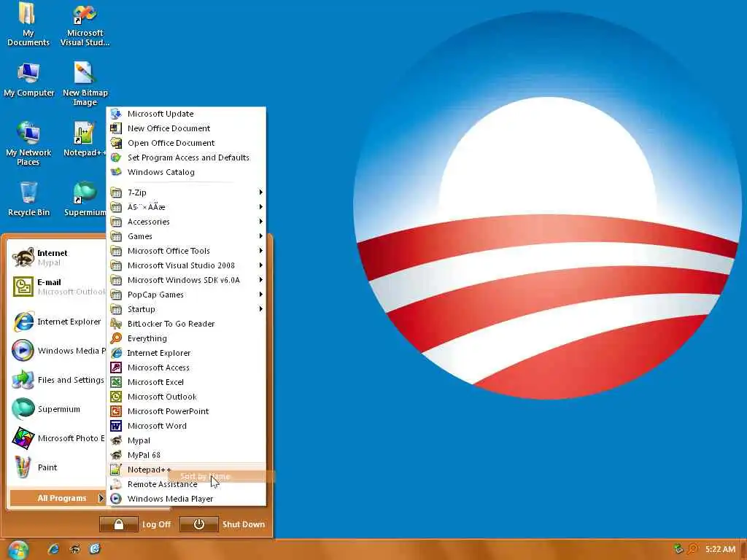Select My Network Places desktop icon
This screenshot has height=560, width=747.
(28, 144)
